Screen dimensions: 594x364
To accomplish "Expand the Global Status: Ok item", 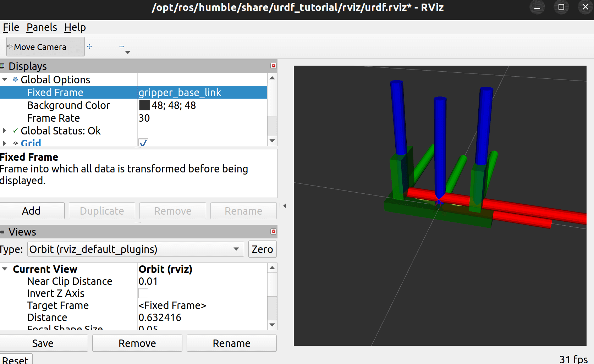I will (5, 131).
